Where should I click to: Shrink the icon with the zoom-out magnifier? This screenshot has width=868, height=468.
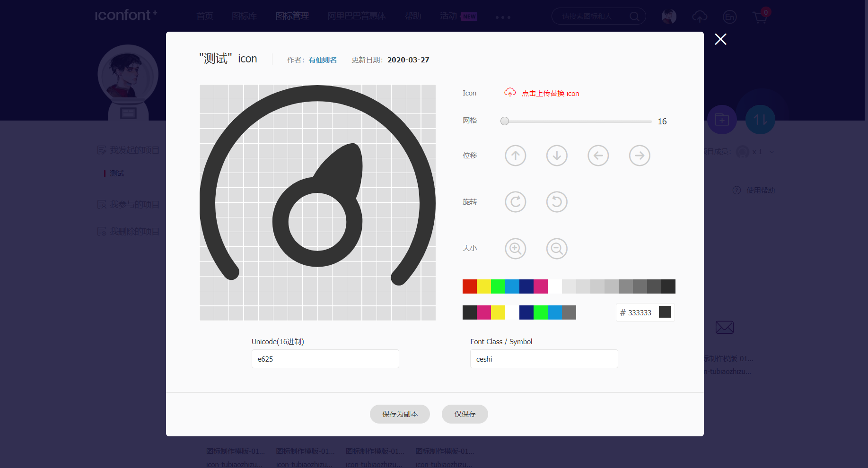point(557,248)
